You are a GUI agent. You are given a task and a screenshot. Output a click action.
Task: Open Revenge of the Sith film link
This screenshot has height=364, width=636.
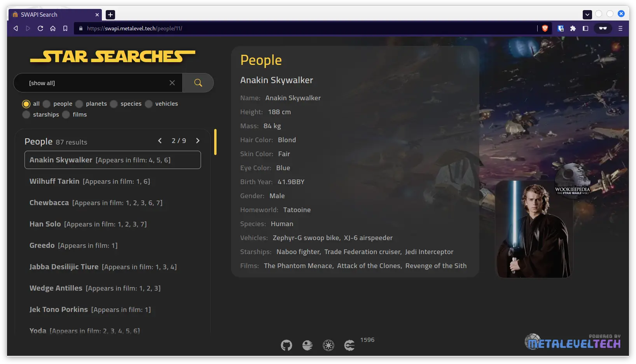point(436,266)
